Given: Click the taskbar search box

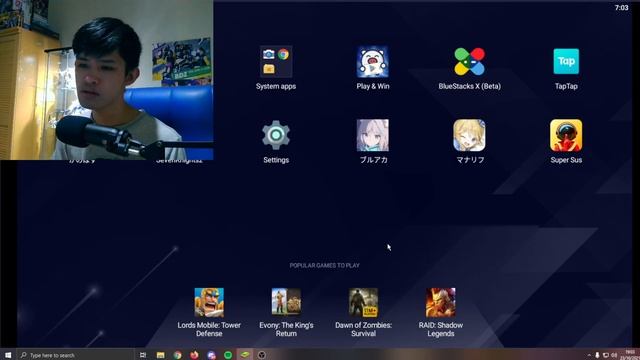Looking at the screenshot, I should pyautogui.click(x=76, y=355).
